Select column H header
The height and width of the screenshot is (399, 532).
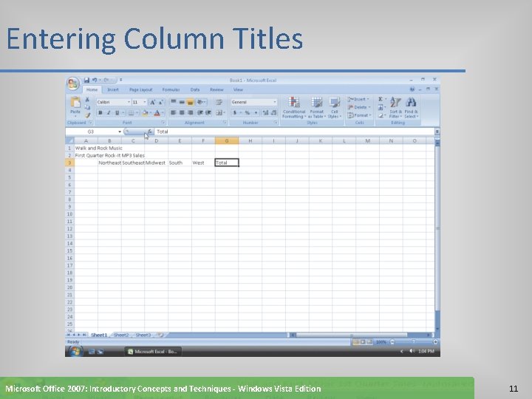[250, 141]
